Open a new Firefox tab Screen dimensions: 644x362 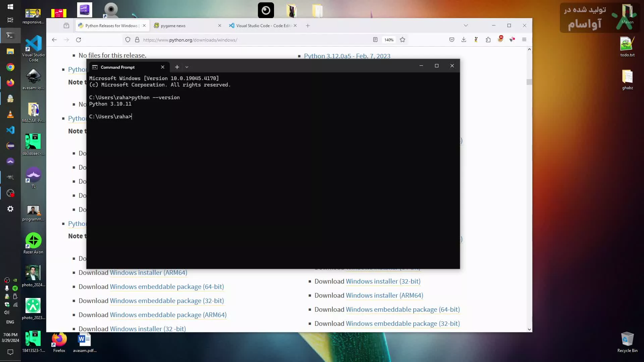point(308,25)
